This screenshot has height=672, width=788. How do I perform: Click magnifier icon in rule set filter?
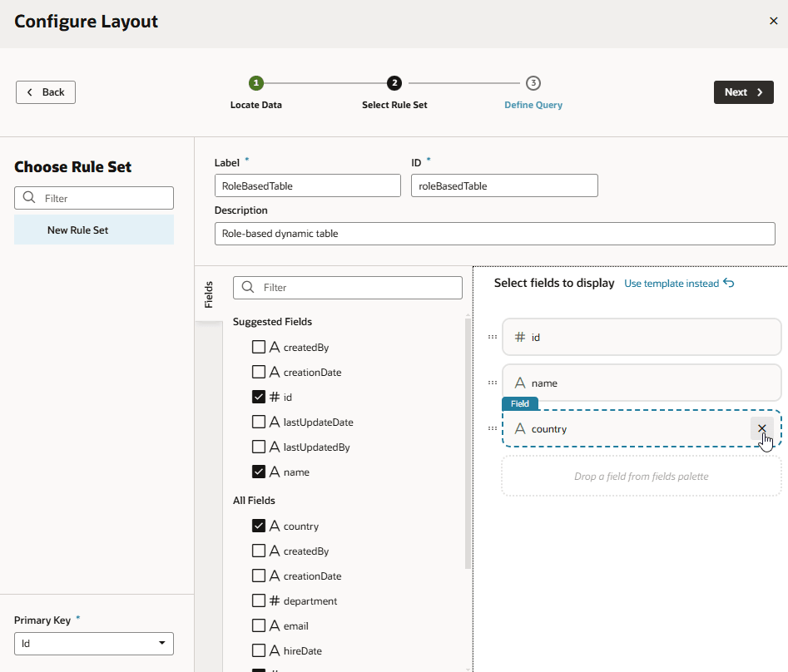[x=29, y=197]
